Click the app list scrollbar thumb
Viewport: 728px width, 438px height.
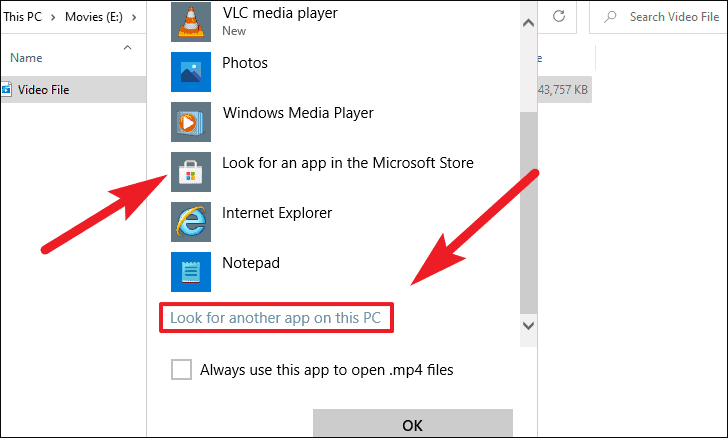tap(528, 213)
